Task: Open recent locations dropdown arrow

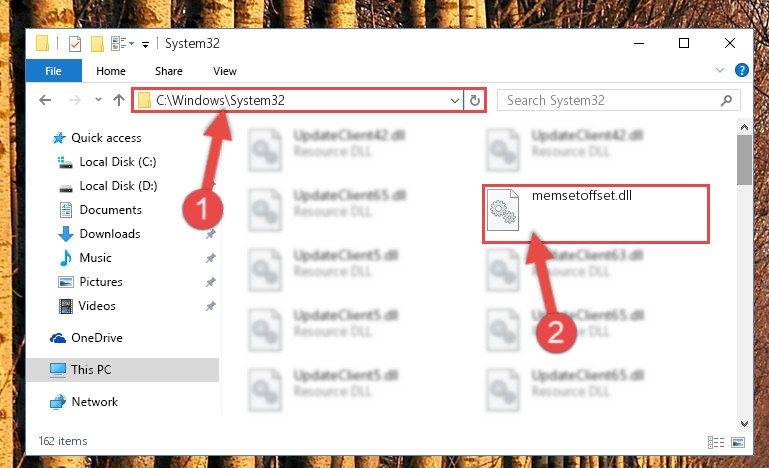Action: [98, 100]
